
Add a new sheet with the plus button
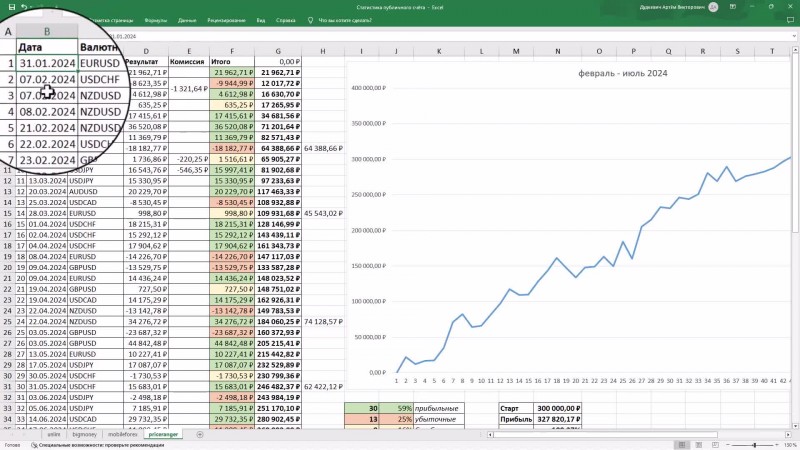pyautogui.click(x=199, y=435)
